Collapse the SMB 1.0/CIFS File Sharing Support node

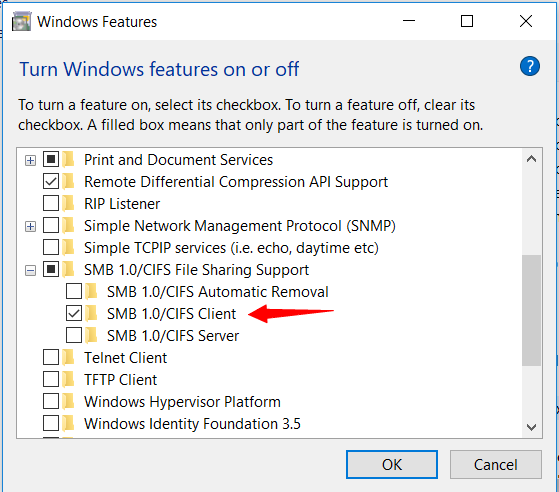pos(30,271)
